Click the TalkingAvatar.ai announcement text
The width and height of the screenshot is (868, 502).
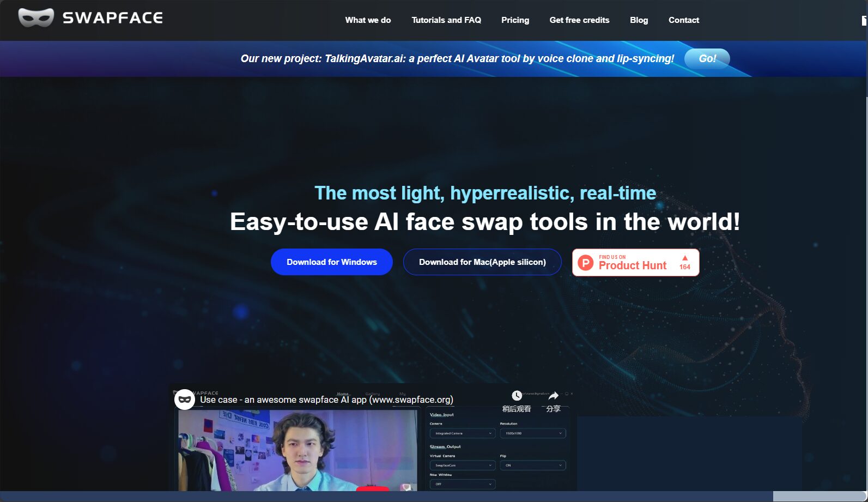457,58
